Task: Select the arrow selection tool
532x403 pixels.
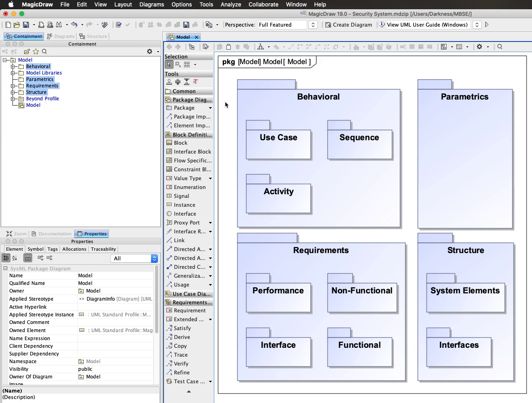Action: 169,64
